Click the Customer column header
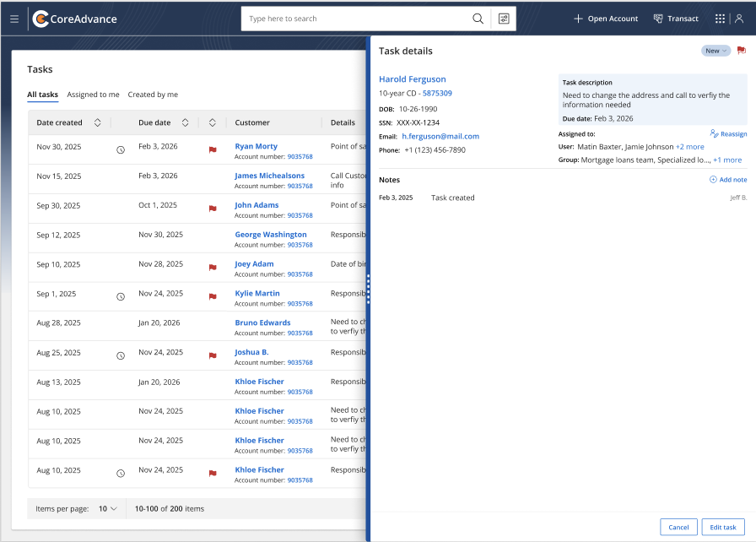 tap(252, 122)
